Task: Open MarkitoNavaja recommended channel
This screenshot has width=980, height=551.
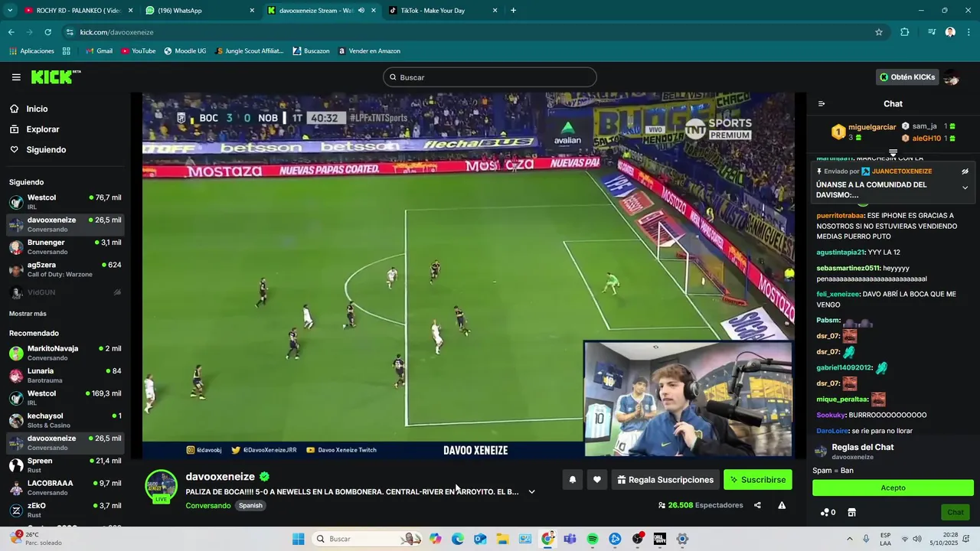Action: 65,353
